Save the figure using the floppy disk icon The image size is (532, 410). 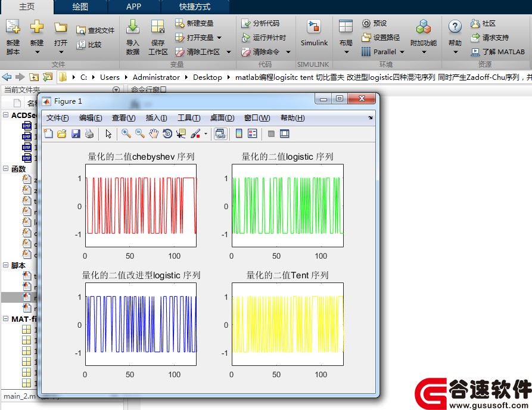(76, 133)
